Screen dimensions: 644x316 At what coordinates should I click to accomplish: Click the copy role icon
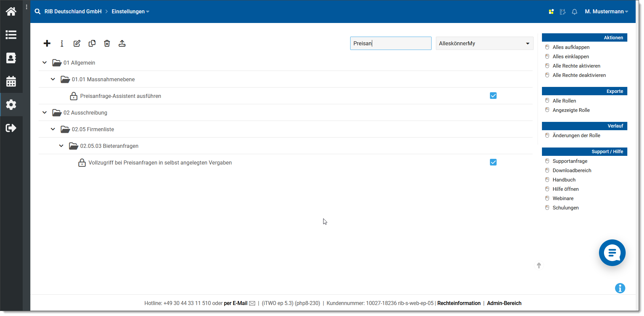(x=92, y=43)
